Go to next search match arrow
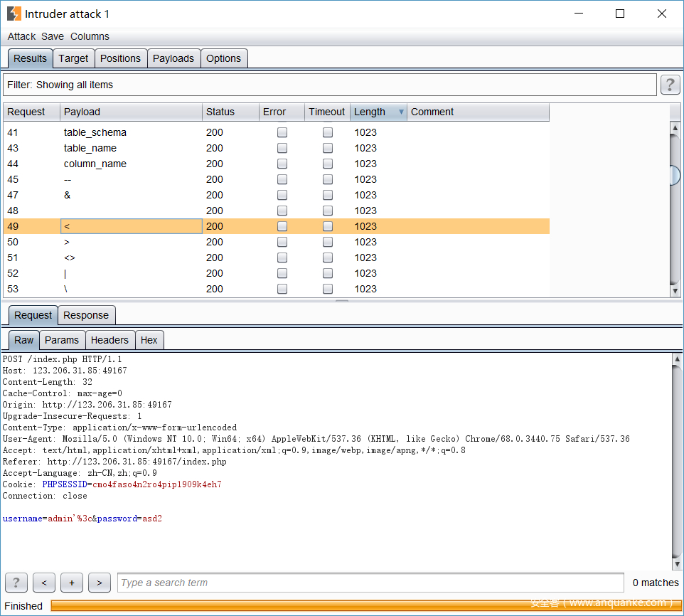The height and width of the screenshot is (616, 684). (100, 583)
